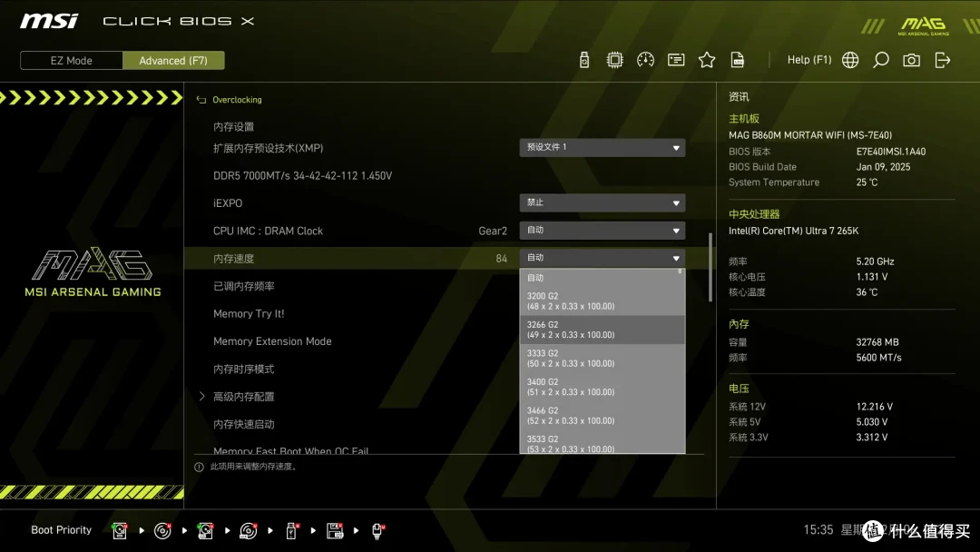Select CPU IMC : DRAM Clock label
The height and width of the screenshot is (552, 980).
pyautogui.click(x=268, y=231)
